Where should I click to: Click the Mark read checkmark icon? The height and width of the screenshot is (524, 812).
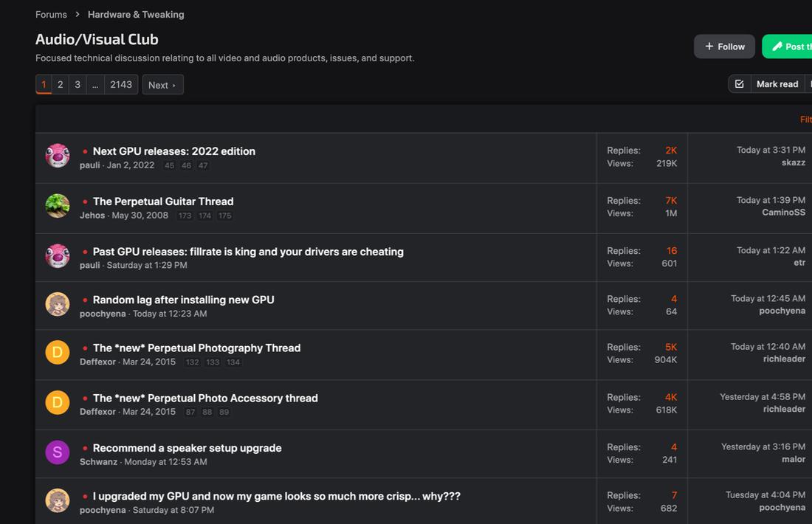tap(739, 84)
